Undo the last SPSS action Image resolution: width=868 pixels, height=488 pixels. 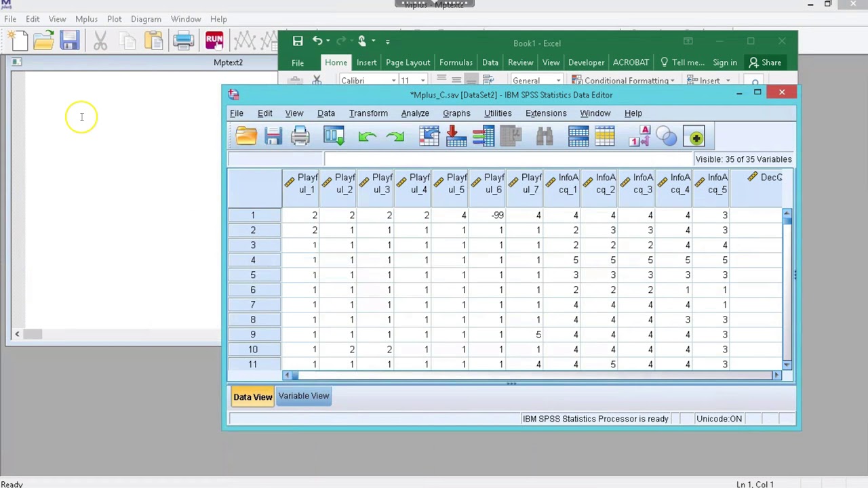[x=367, y=137]
